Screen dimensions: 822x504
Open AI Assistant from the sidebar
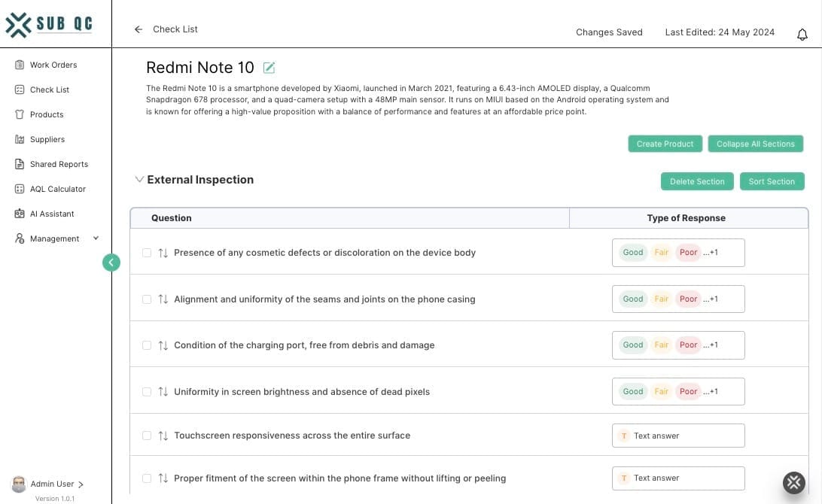click(52, 214)
